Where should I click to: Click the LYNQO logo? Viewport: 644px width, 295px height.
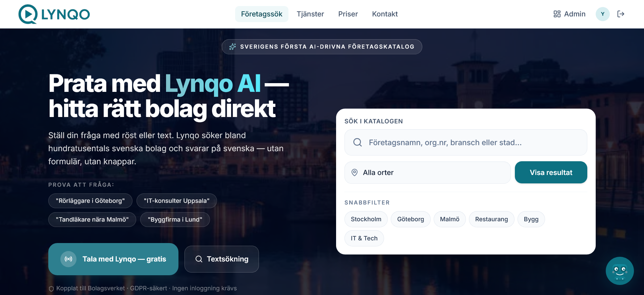click(x=54, y=14)
